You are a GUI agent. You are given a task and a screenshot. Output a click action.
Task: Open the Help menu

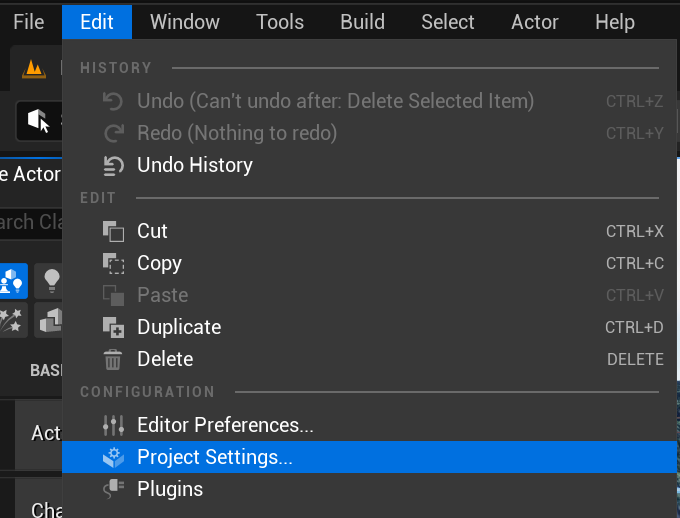614,21
